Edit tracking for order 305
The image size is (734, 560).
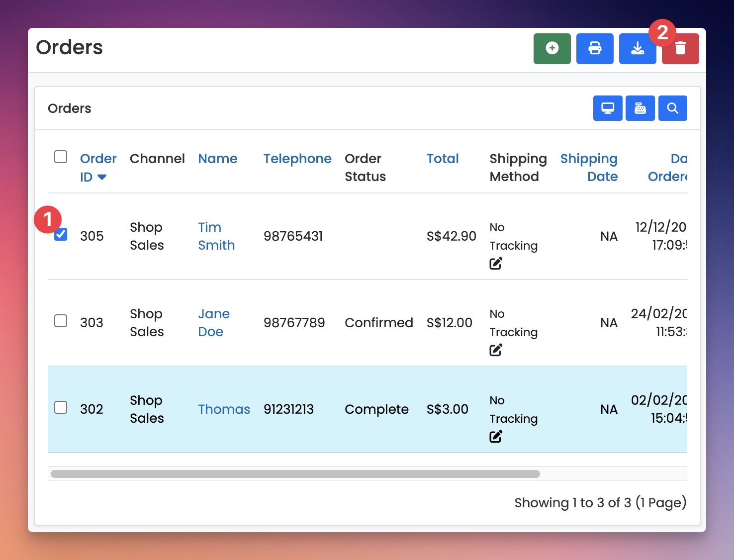click(x=496, y=264)
